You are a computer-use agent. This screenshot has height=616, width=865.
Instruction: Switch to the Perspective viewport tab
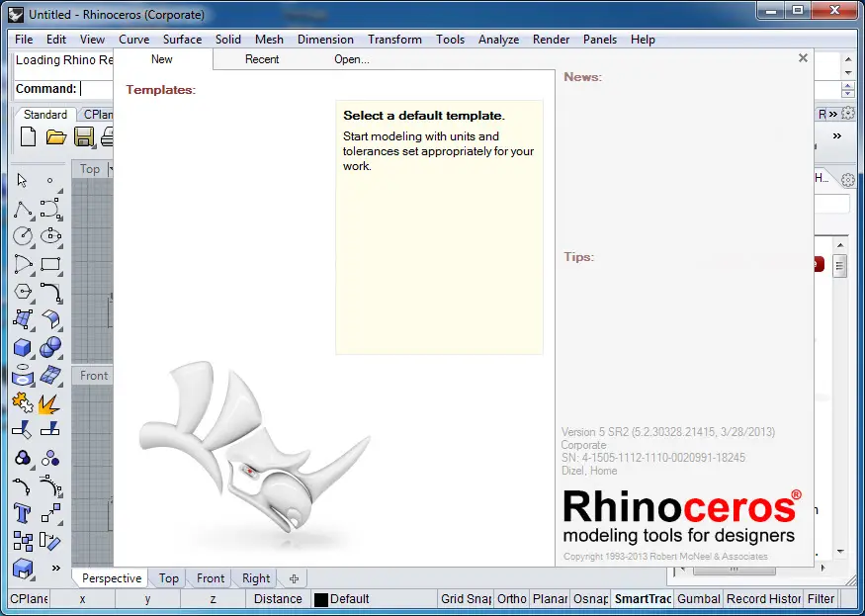point(112,577)
